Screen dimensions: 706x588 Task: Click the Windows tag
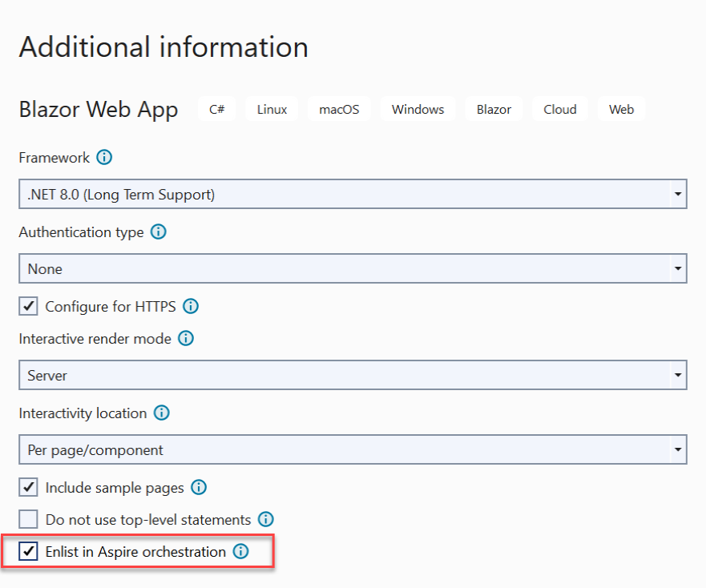[x=418, y=109]
